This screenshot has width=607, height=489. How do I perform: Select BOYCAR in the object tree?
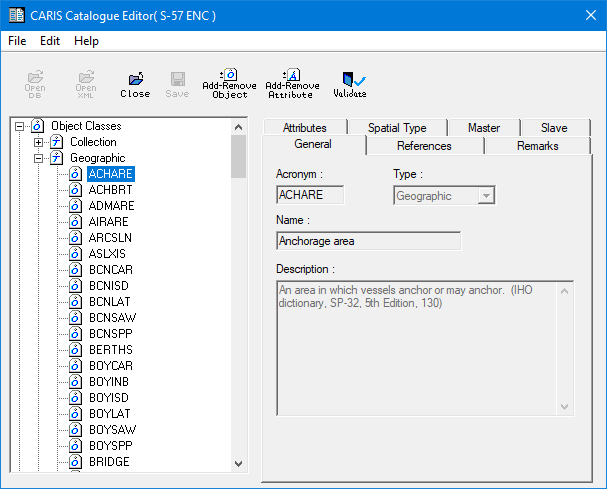point(109,366)
